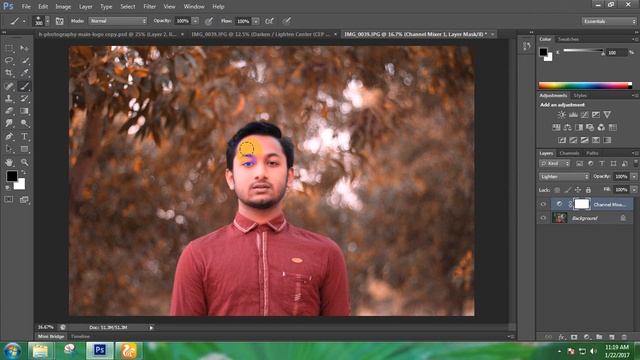640x360 pixels.
Task: Toggle lock all for layer
Action: 588,190
